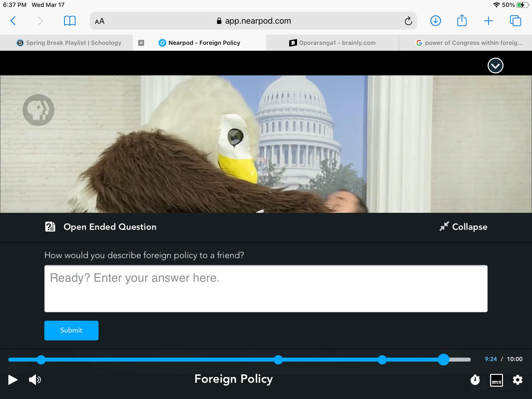Toggle closed captions in the player

click(x=496, y=380)
